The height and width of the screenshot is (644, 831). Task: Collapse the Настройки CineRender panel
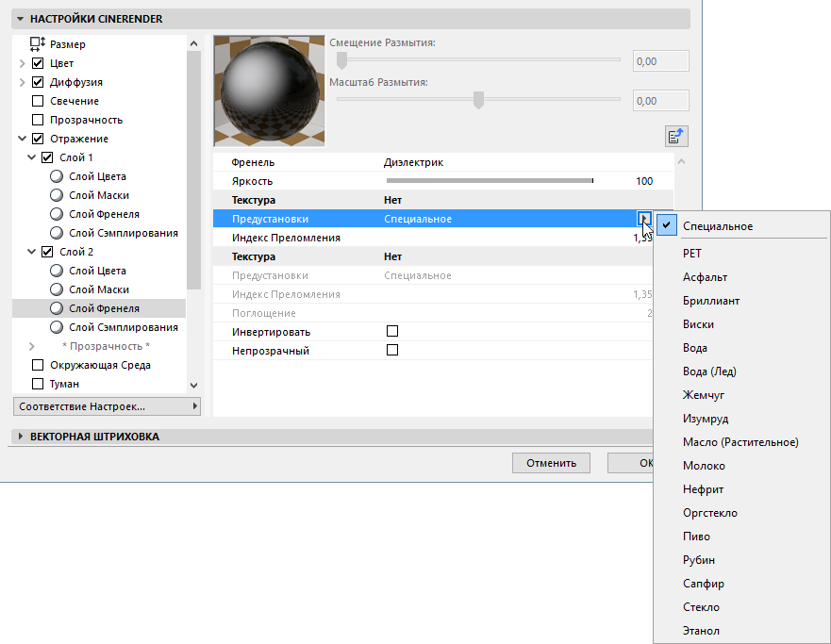click(20, 19)
